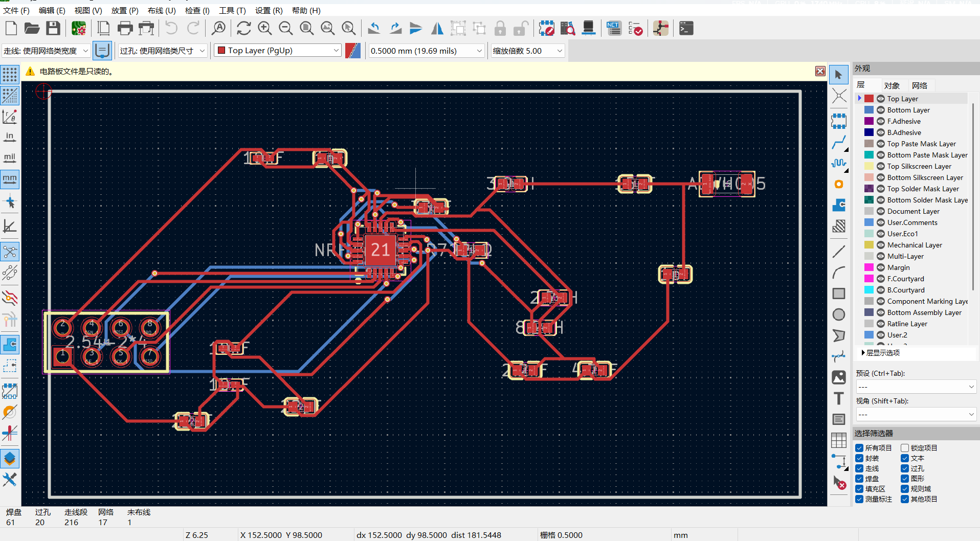980x541 pixels.
Task: Select the Route Tracks tool
Action: (x=838, y=143)
